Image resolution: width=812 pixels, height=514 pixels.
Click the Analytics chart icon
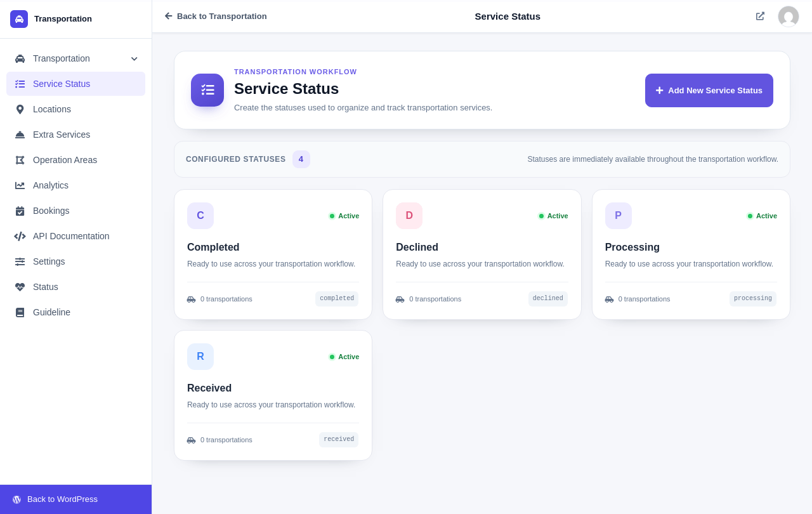pos(20,185)
